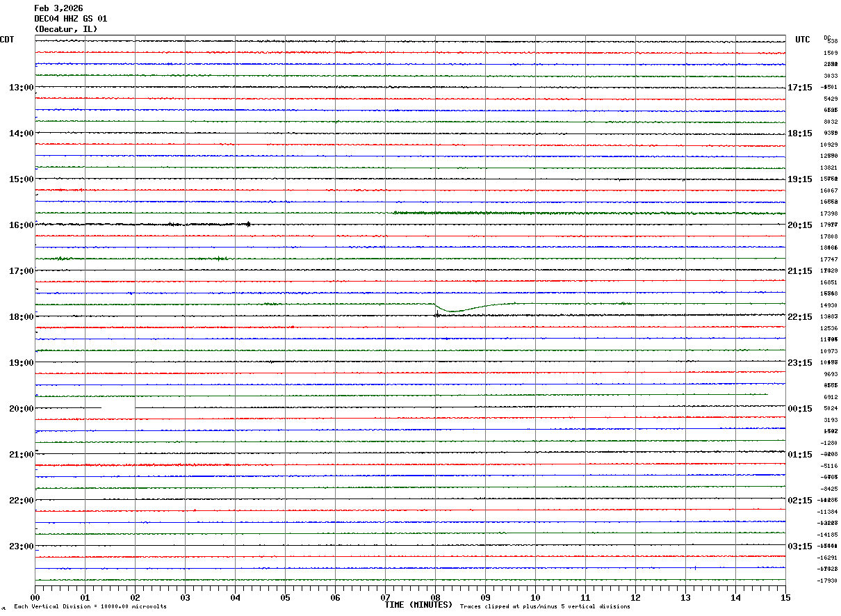Click minute tick label 15 on time axis
This screenshot has height=616, width=841.
tap(785, 597)
